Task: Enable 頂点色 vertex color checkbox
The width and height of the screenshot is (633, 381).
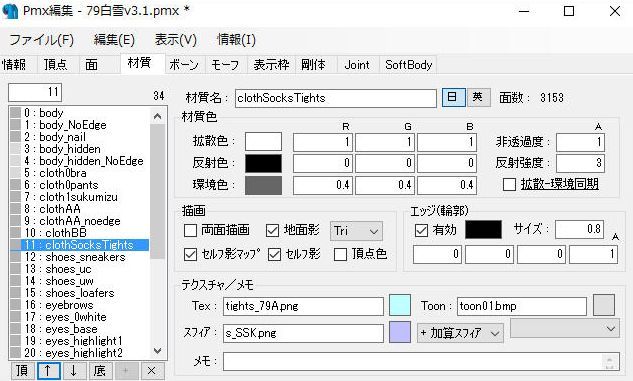Action: tap(340, 254)
